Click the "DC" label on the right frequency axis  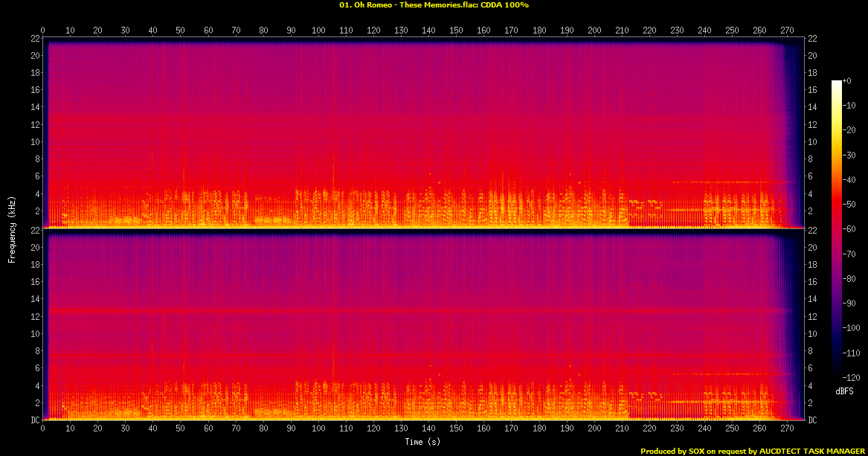pyautogui.click(x=812, y=420)
